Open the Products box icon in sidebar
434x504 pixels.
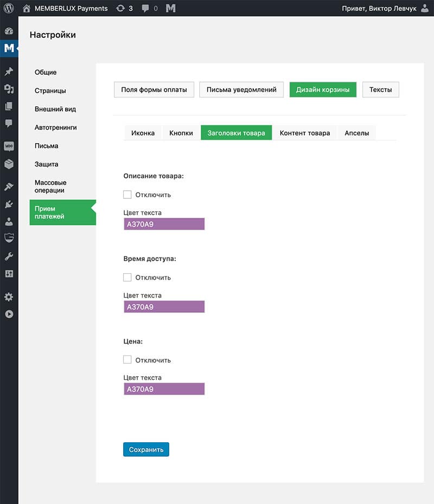[x=9, y=164]
